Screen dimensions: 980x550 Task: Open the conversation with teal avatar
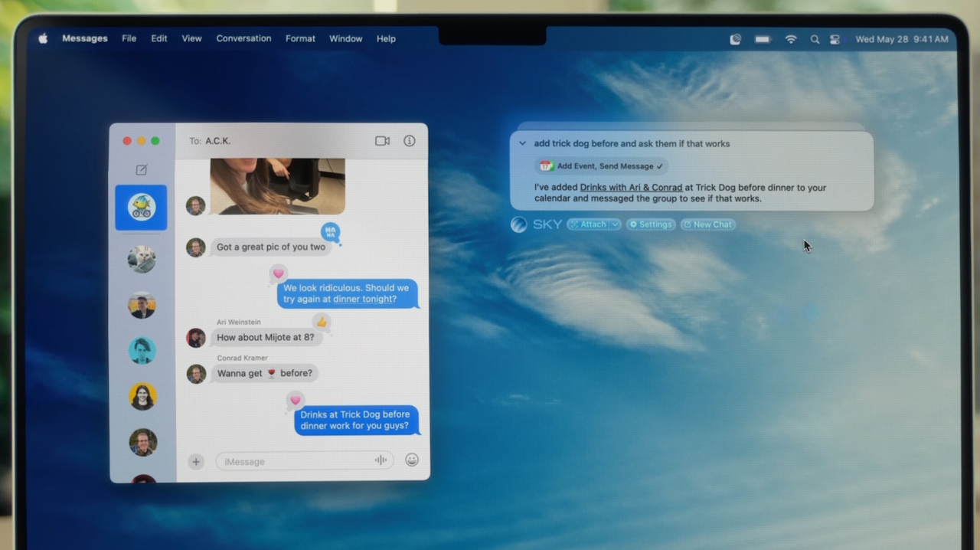142,351
